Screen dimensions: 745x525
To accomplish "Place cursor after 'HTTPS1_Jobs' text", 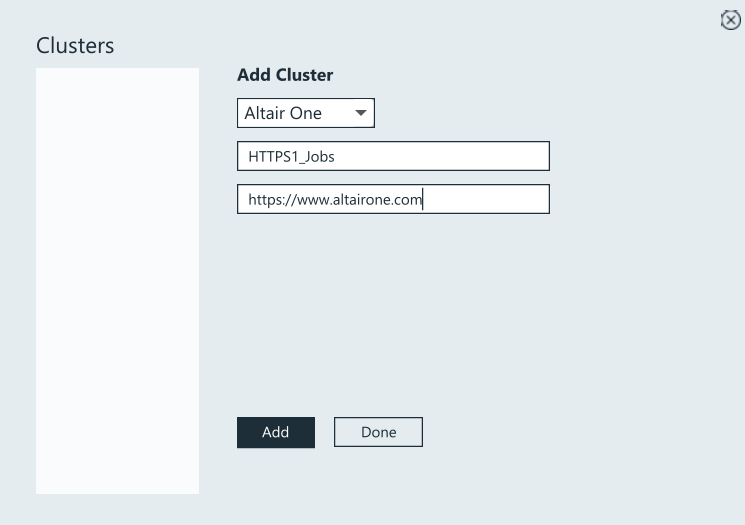I will tap(336, 156).
